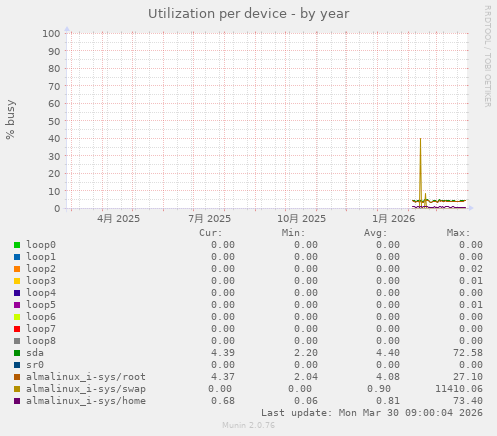Click the 40 y-axis tick label
This screenshot has width=497, height=436.
54,139
